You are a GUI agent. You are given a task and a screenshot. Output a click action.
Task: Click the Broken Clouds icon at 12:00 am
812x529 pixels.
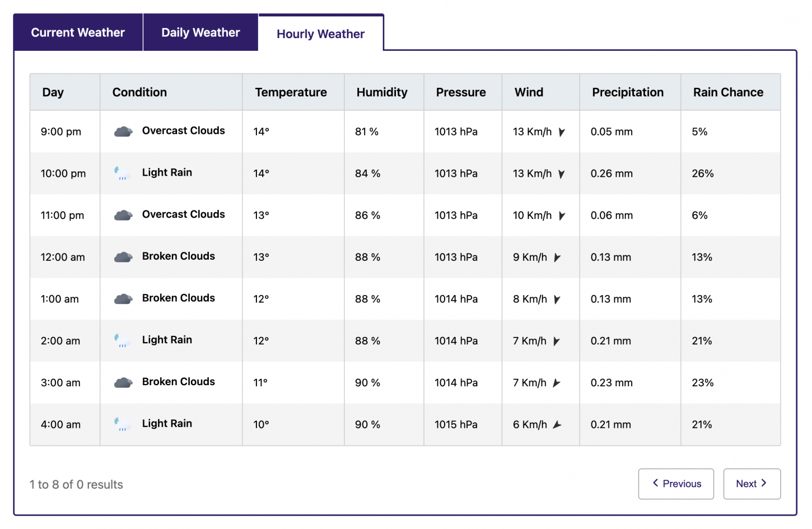pos(123,257)
